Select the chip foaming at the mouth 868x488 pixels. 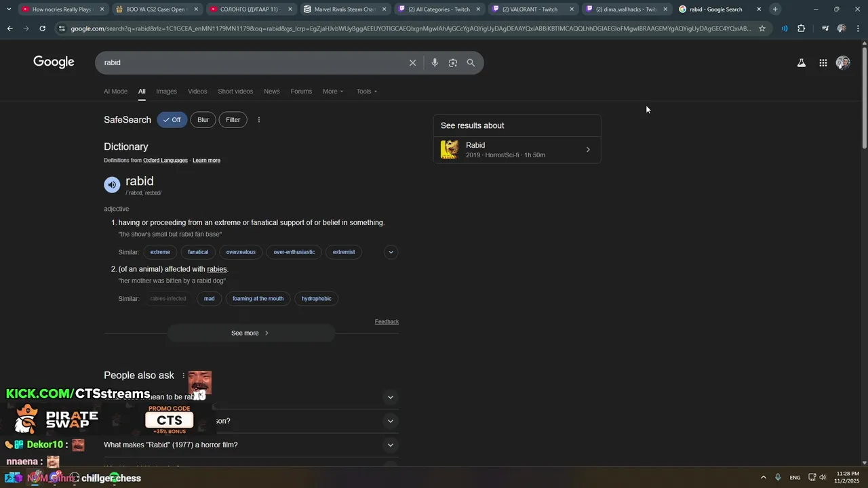[258, 298]
